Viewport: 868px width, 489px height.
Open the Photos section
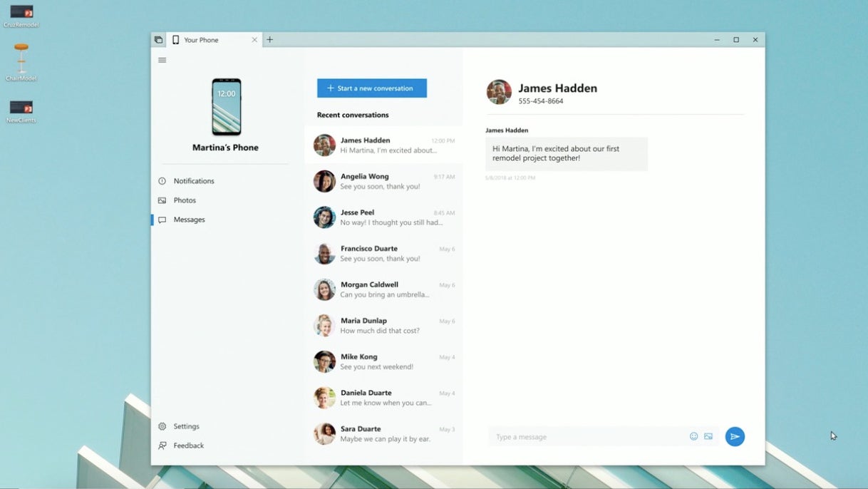coord(185,200)
